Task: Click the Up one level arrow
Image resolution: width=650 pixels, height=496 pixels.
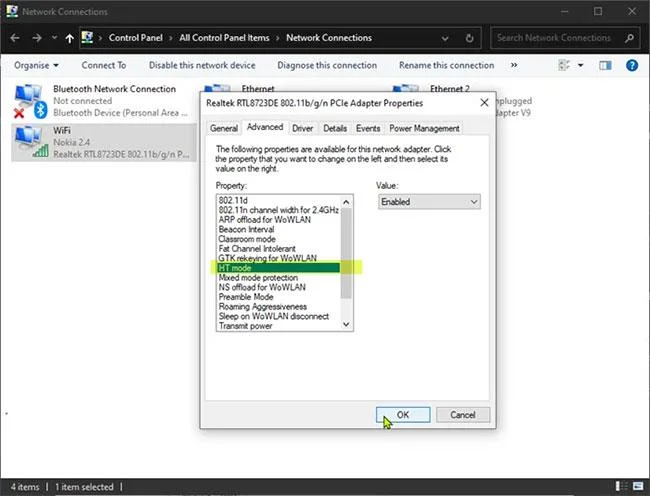Action: click(x=69, y=39)
